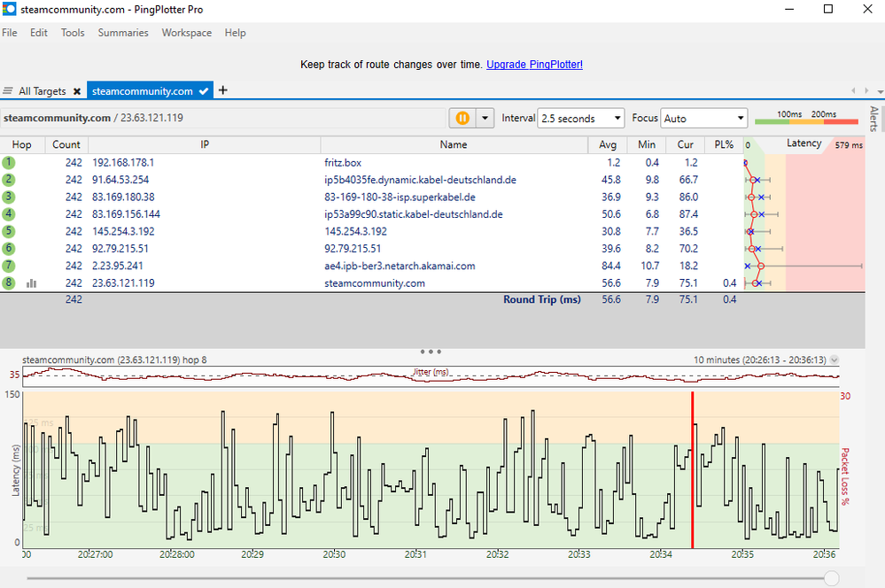The width and height of the screenshot is (885, 588).
Task: Click the 579 ms max latency label
Action: coord(849,145)
